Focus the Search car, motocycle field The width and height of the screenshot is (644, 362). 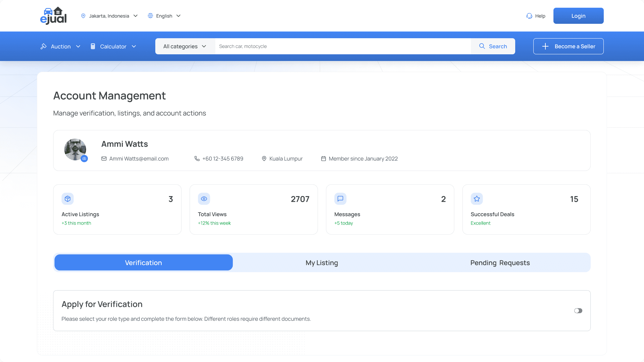click(x=342, y=46)
